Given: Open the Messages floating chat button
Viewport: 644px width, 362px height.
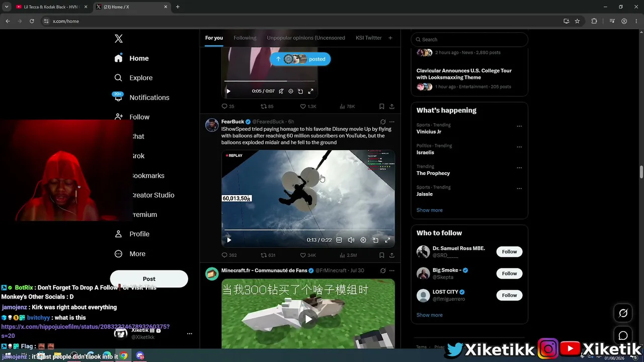Looking at the screenshot, I should (x=623, y=335).
